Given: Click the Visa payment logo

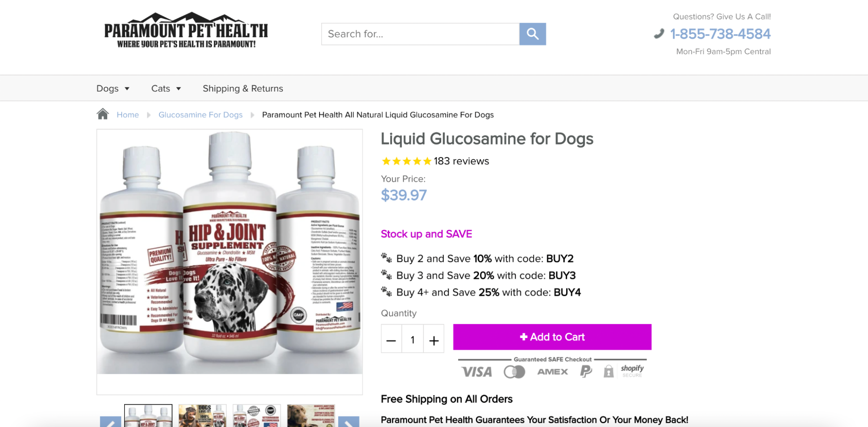Looking at the screenshot, I should coord(476,372).
